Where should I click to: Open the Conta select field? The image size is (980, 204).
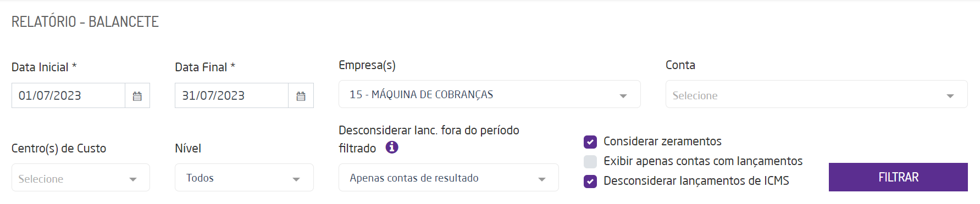tap(817, 94)
